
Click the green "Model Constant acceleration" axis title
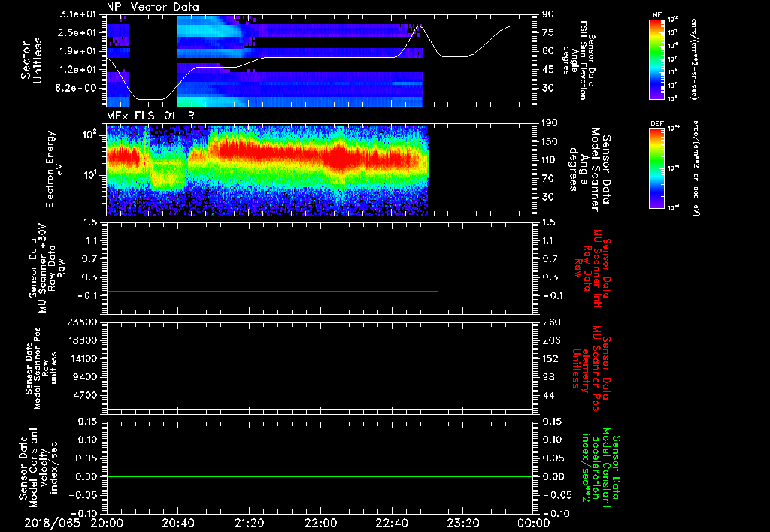tap(602, 469)
